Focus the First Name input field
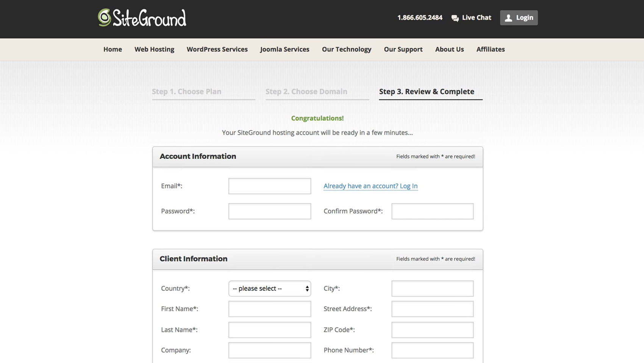The image size is (644, 363). 270,309
